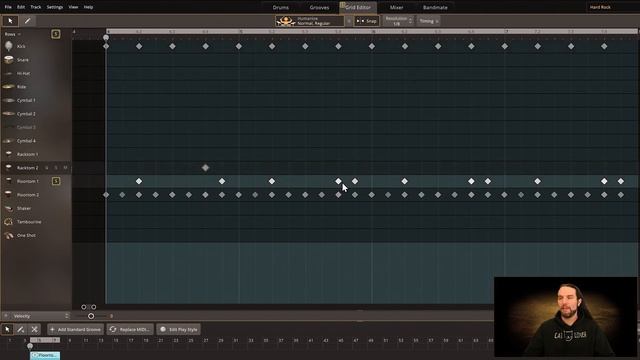Click the Humanize drummer icon
The image size is (640, 360).
(x=285, y=21)
